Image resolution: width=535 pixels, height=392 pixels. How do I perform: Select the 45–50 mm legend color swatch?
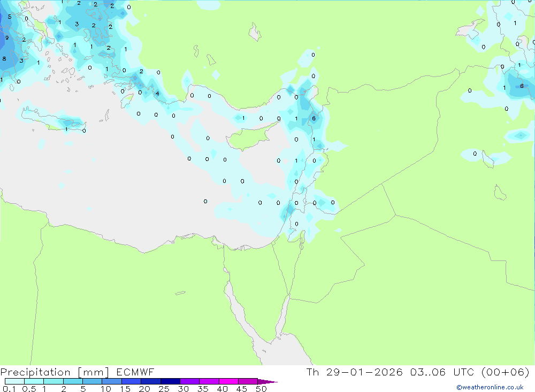248,381
